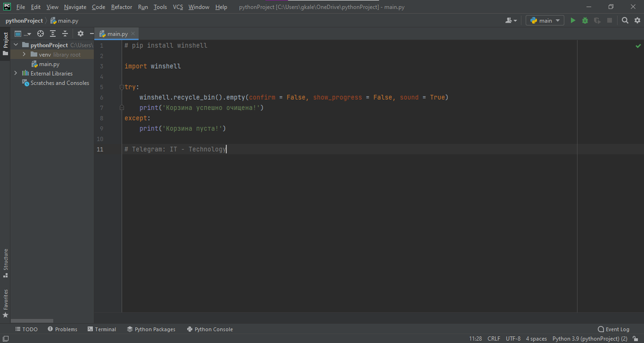Open the main run configuration dropdown
Screen dimensions: 644x343
coord(544,20)
